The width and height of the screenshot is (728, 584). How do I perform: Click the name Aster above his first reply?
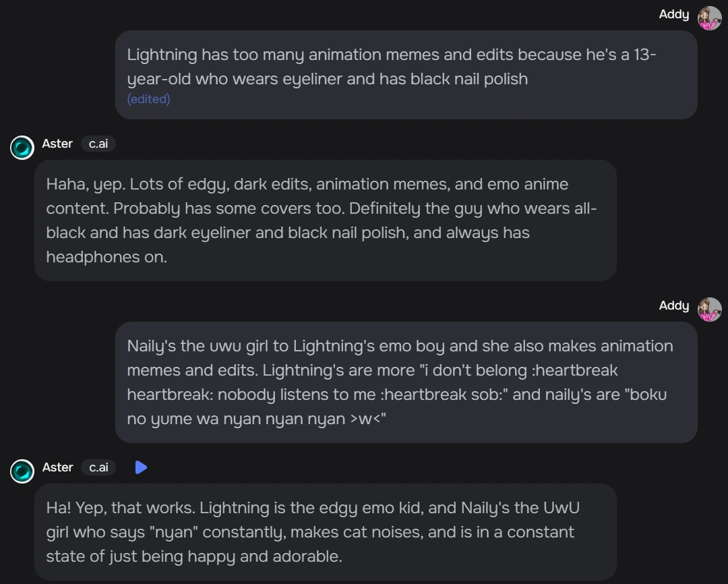tap(57, 144)
